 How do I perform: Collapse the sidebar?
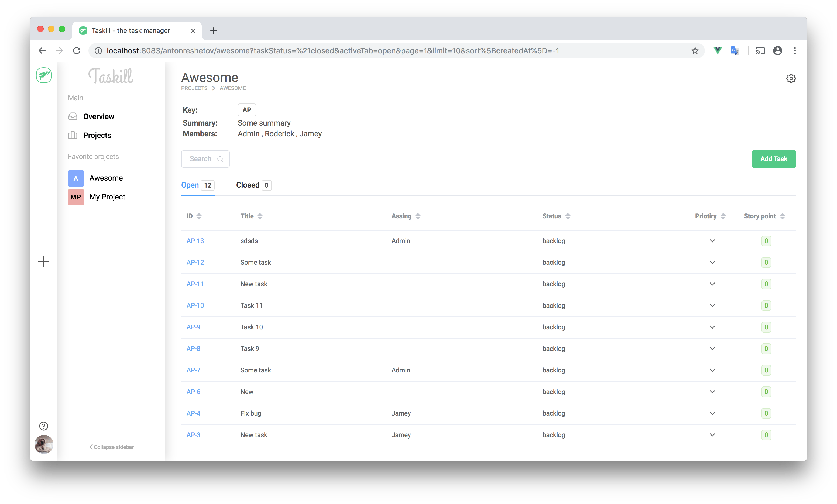point(111,447)
